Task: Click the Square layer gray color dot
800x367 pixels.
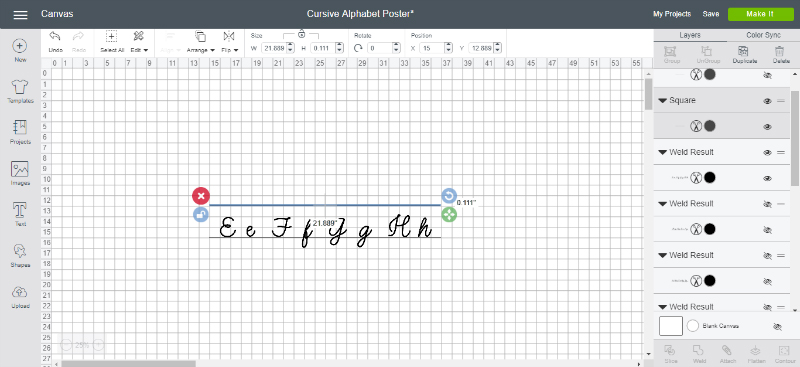Action: pyautogui.click(x=709, y=126)
